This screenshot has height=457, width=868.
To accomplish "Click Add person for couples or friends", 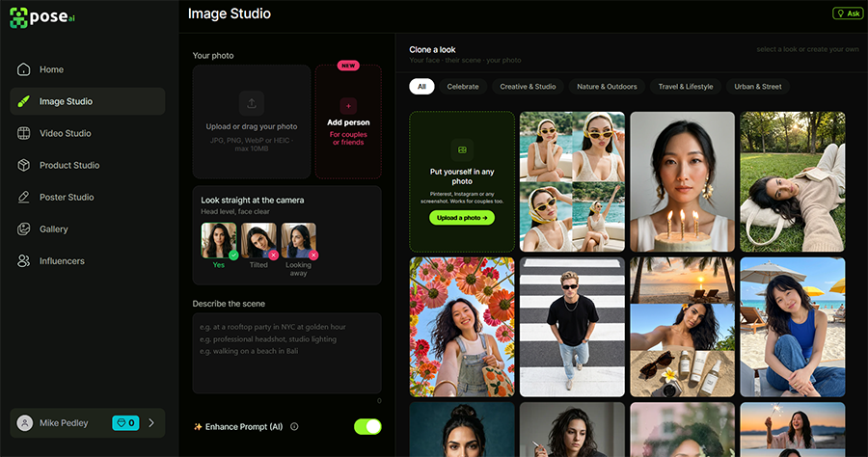I will coord(348,121).
